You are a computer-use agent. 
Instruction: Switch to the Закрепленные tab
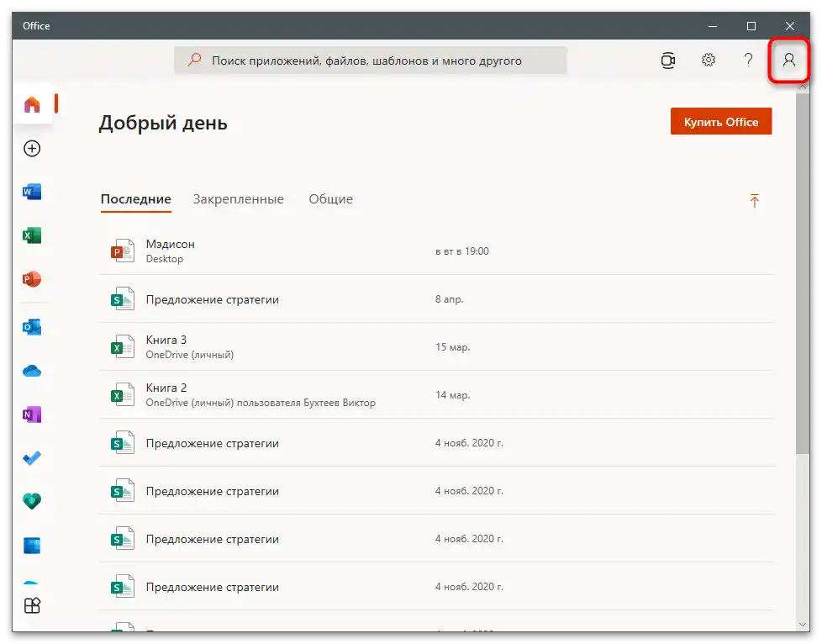coord(239,199)
